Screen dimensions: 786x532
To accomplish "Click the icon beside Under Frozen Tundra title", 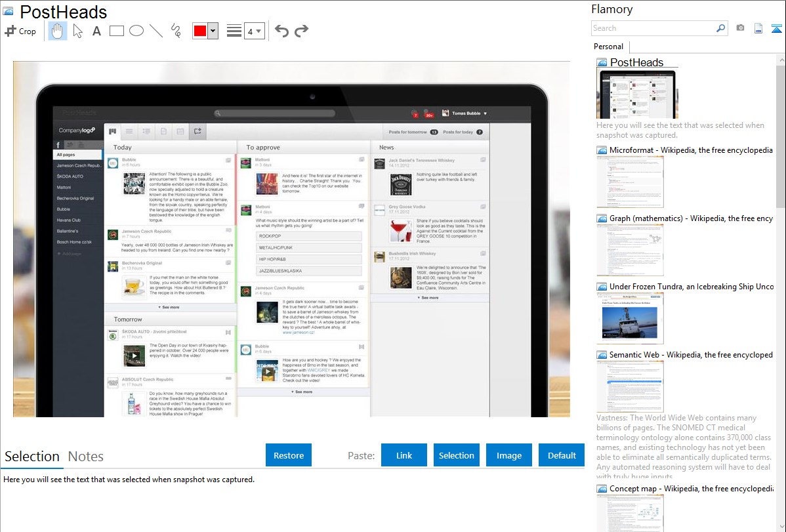I will [602, 286].
